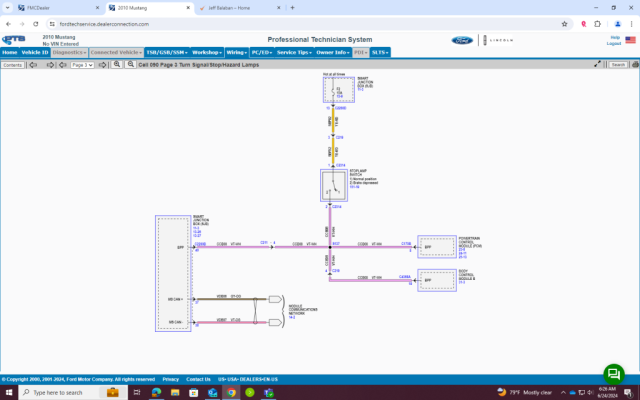Open the notification center icon

pyautogui.click(x=628, y=393)
